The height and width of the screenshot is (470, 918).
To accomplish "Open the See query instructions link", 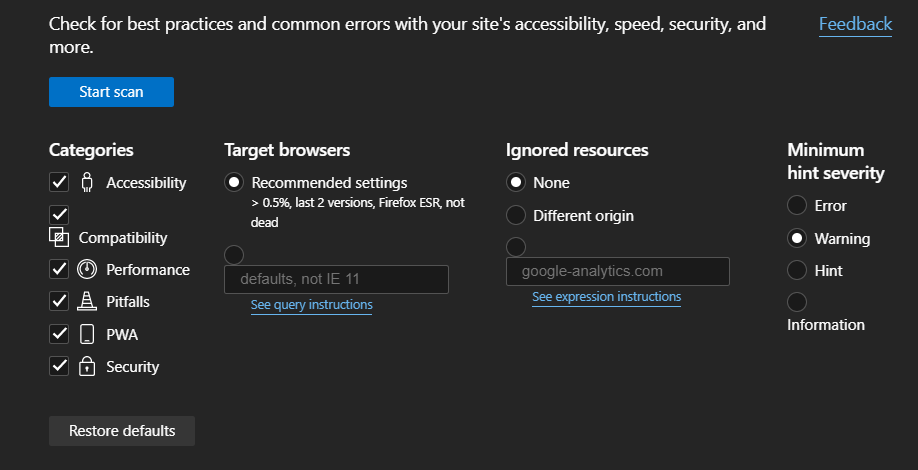I will pyautogui.click(x=311, y=305).
